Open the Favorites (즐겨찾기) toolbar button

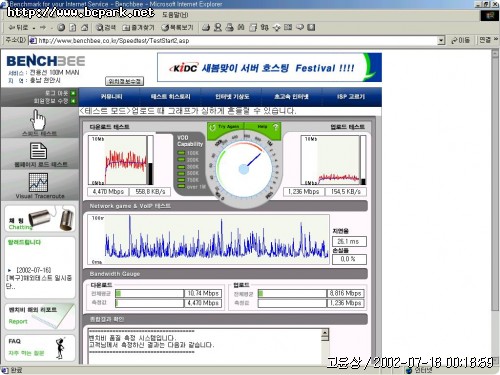[x=138, y=27]
